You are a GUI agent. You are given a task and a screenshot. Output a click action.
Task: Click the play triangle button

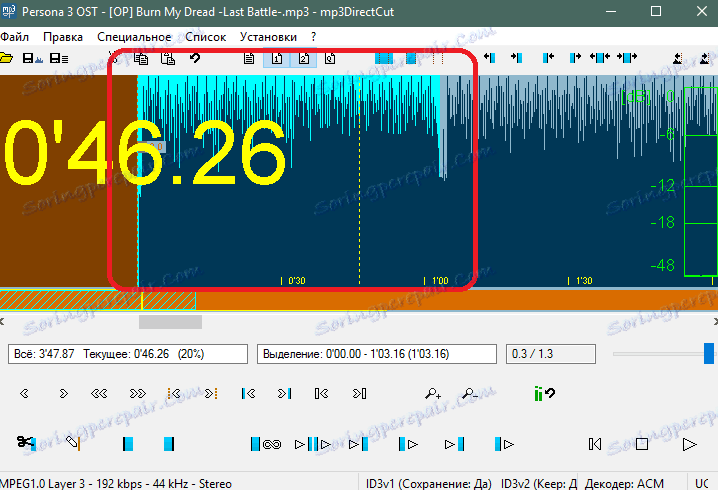pyautogui.click(x=689, y=444)
